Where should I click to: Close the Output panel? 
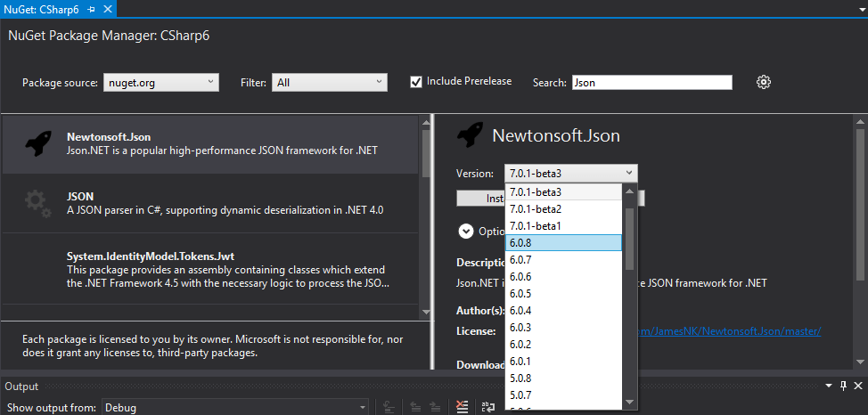[857, 386]
